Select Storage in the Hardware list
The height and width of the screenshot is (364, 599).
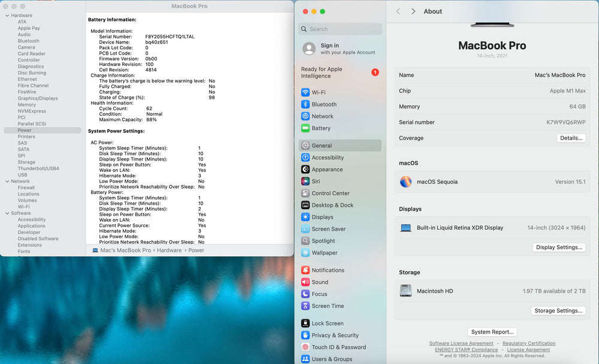click(x=26, y=162)
